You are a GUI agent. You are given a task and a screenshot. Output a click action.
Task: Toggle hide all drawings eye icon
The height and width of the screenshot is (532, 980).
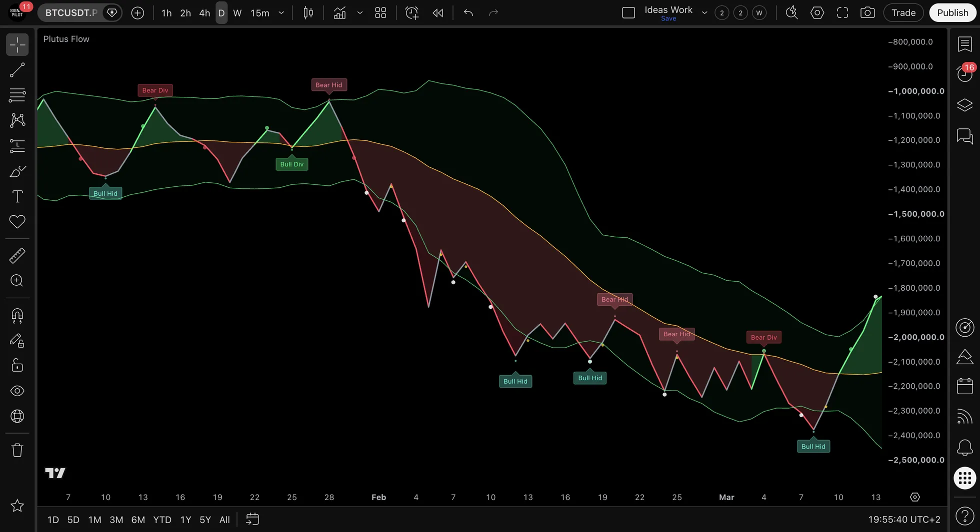click(17, 391)
